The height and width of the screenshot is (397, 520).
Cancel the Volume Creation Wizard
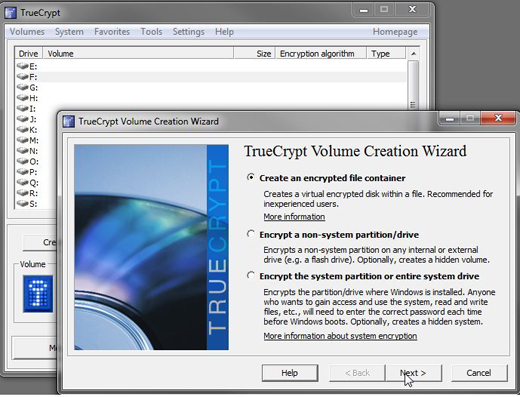pyautogui.click(x=479, y=373)
